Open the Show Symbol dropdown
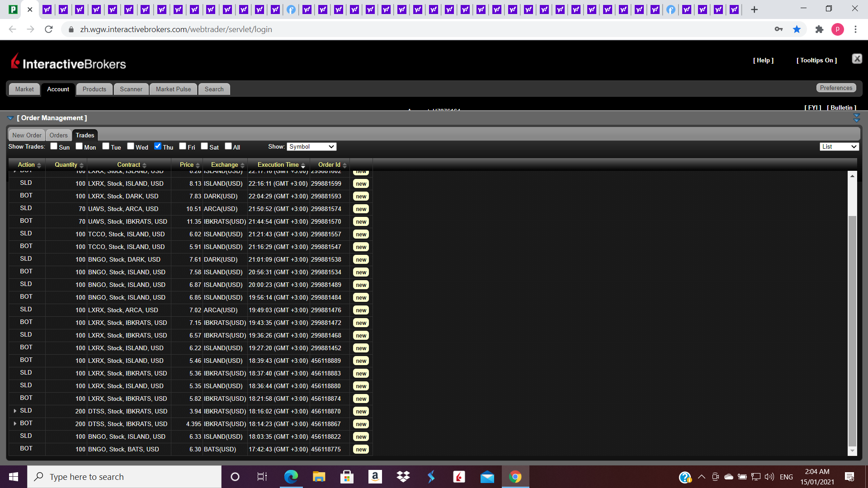Screen dimensions: 868x488 (x=311, y=147)
